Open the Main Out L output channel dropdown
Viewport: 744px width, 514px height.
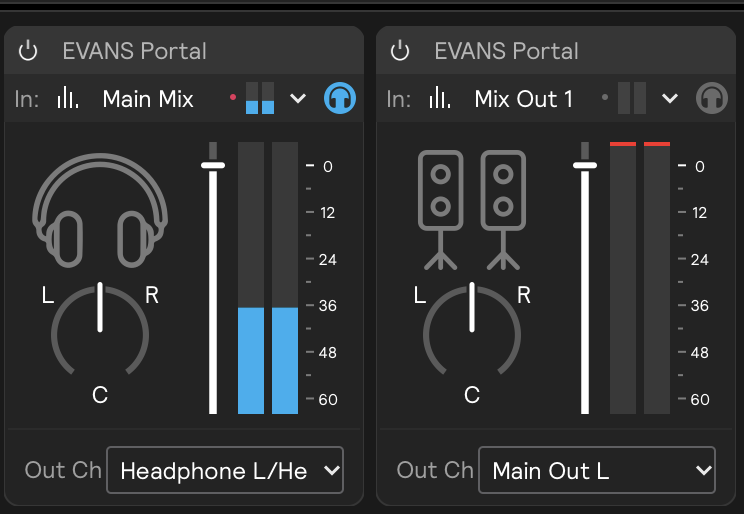point(597,471)
